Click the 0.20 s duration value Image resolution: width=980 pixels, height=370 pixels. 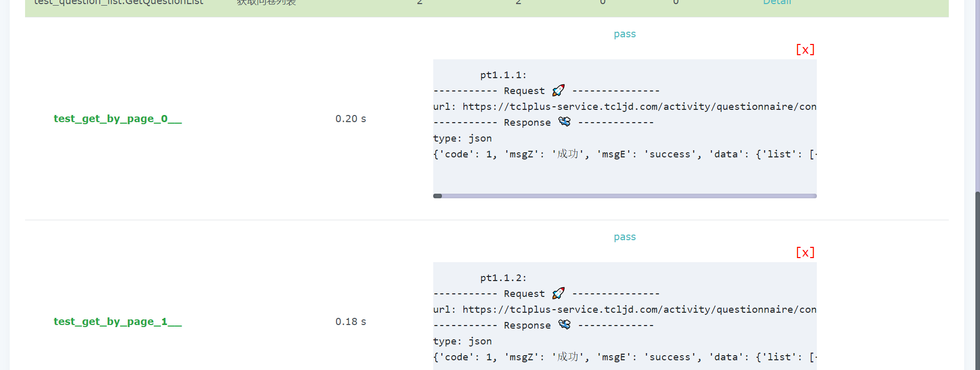pyautogui.click(x=350, y=119)
